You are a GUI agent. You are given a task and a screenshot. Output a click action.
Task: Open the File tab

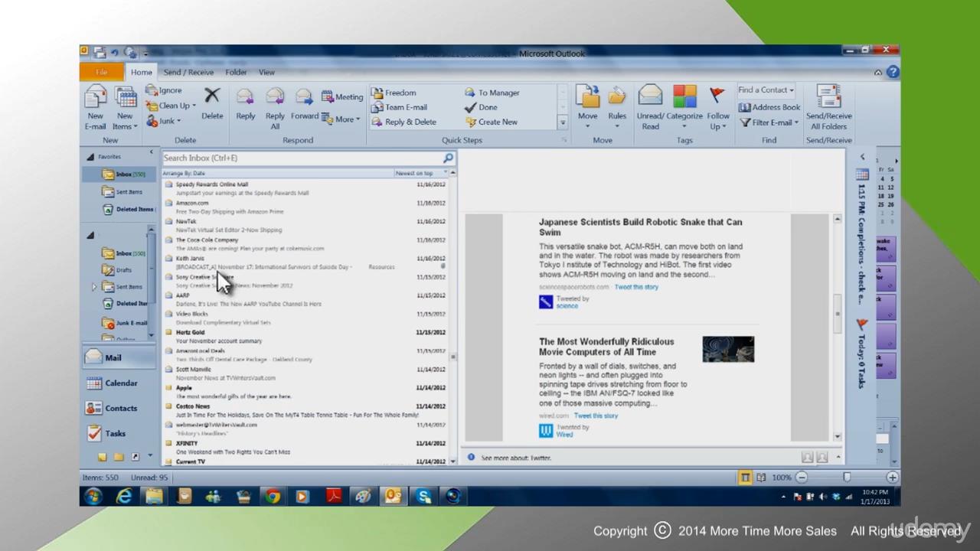click(101, 72)
